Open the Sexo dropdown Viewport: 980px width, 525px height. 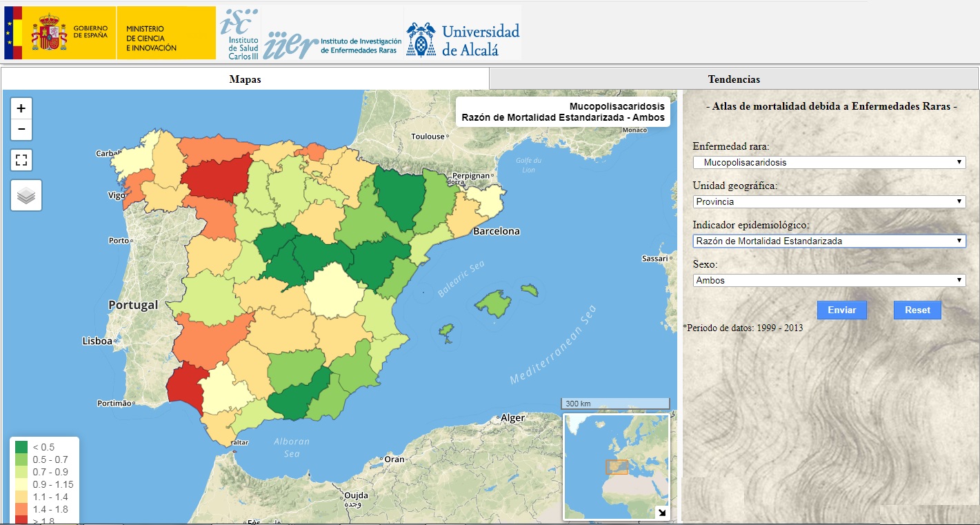(x=829, y=280)
